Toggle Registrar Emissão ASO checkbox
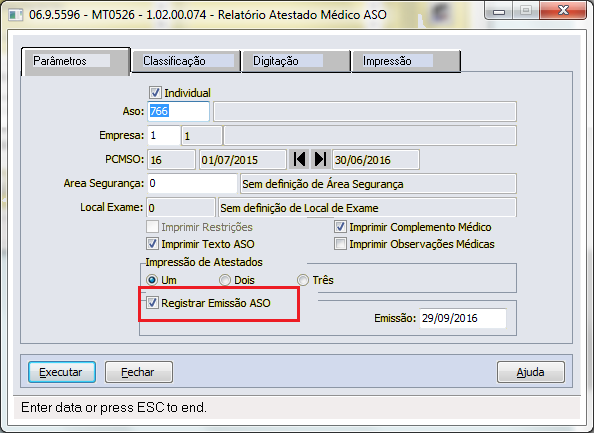The image size is (594, 433). (152, 303)
